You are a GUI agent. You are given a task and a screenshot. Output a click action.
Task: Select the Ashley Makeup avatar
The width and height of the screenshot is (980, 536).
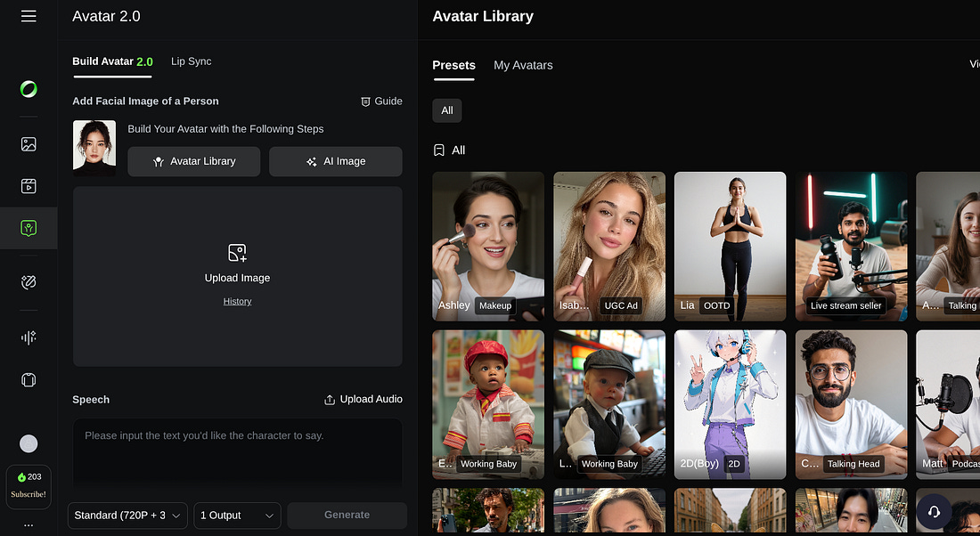pos(488,247)
